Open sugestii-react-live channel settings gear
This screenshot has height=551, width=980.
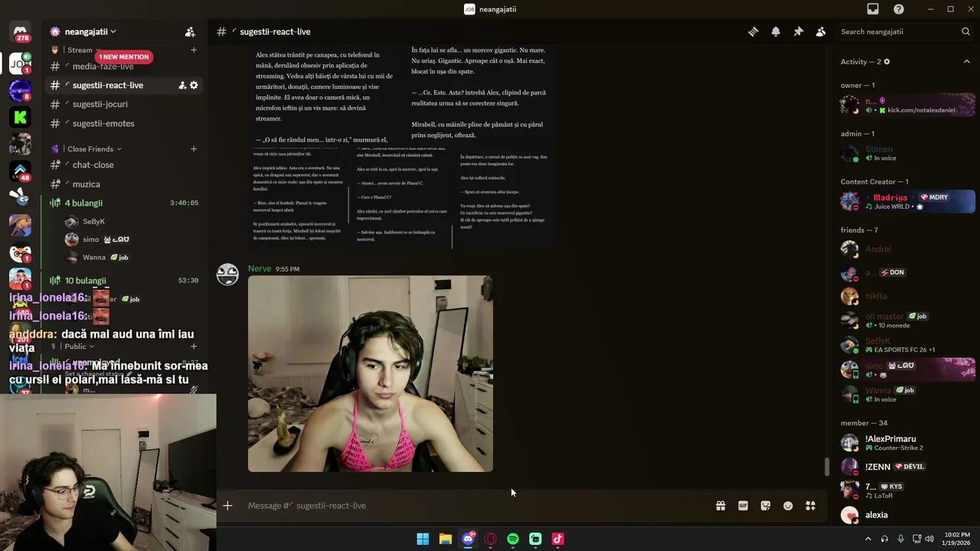click(x=194, y=85)
